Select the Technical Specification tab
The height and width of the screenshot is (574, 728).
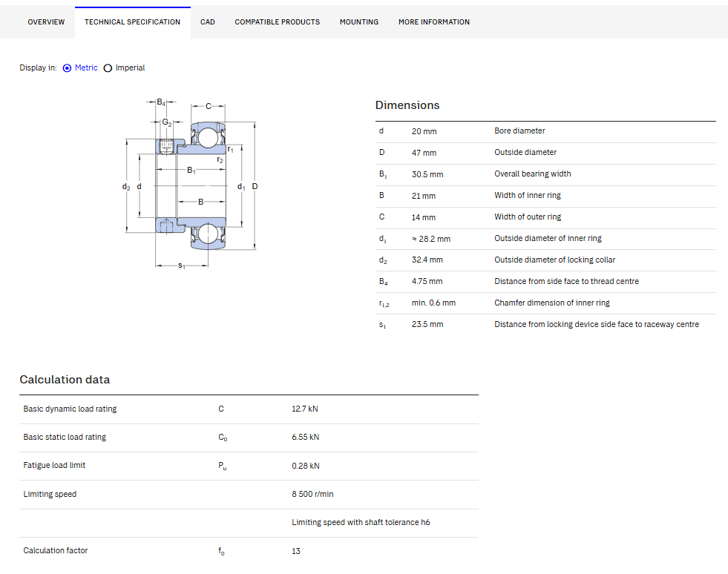pyautogui.click(x=132, y=22)
